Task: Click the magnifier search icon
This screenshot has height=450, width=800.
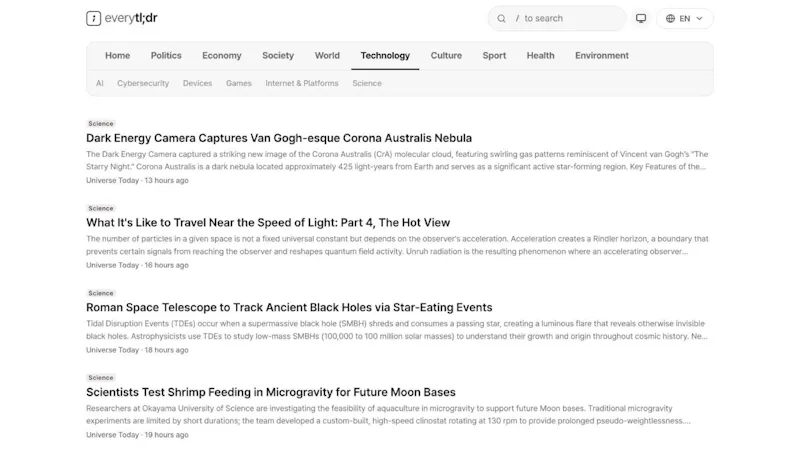Action: click(502, 18)
